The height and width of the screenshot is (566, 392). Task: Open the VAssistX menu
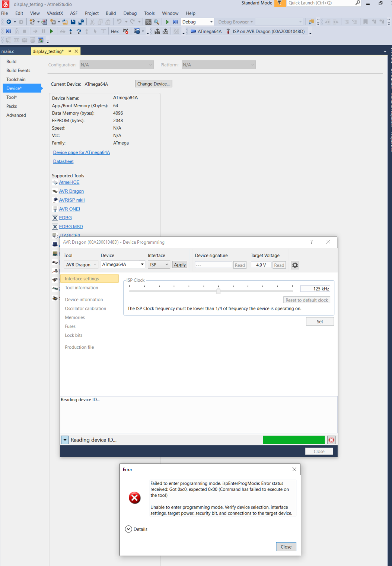[55, 13]
